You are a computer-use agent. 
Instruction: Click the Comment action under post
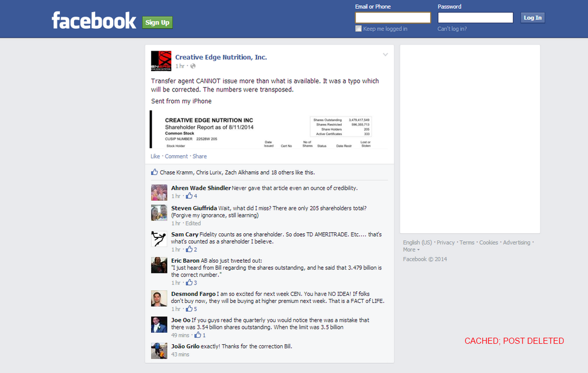click(176, 156)
